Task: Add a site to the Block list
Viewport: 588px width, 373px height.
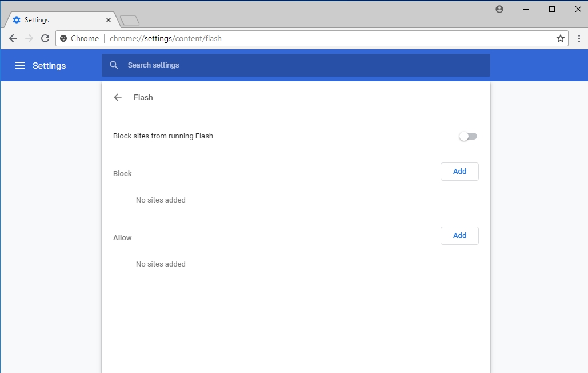Action: click(x=459, y=172)
